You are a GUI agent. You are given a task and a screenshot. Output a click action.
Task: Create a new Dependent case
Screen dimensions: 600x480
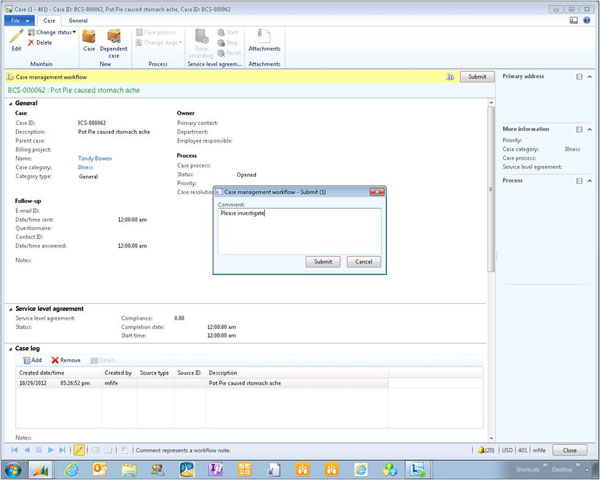click(x=113, y=38)
